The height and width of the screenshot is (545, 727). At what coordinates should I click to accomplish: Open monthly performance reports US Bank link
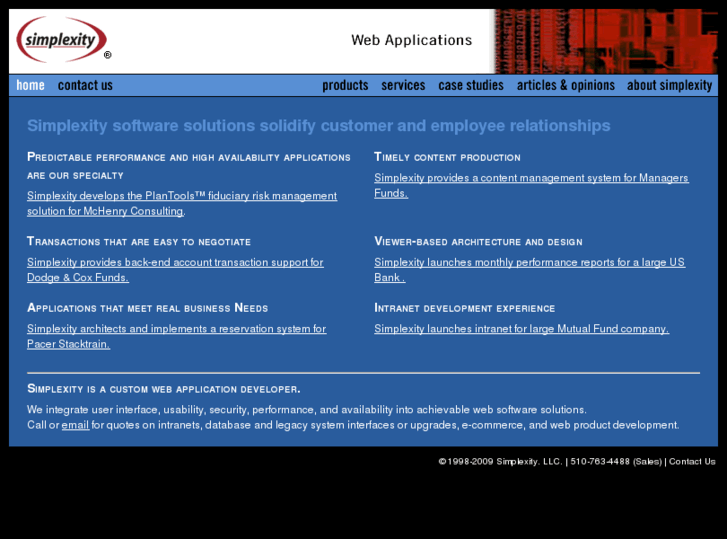[529, 269]
